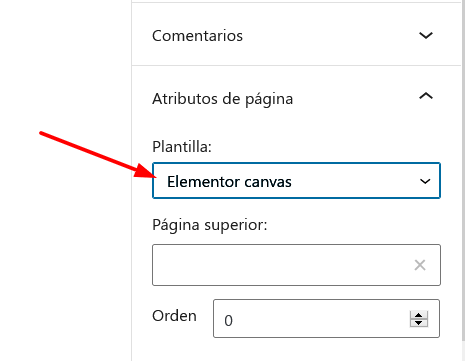Click the Comentarios panel heading
The height and width of the screenshot is (361, 465).
(197, 36)
